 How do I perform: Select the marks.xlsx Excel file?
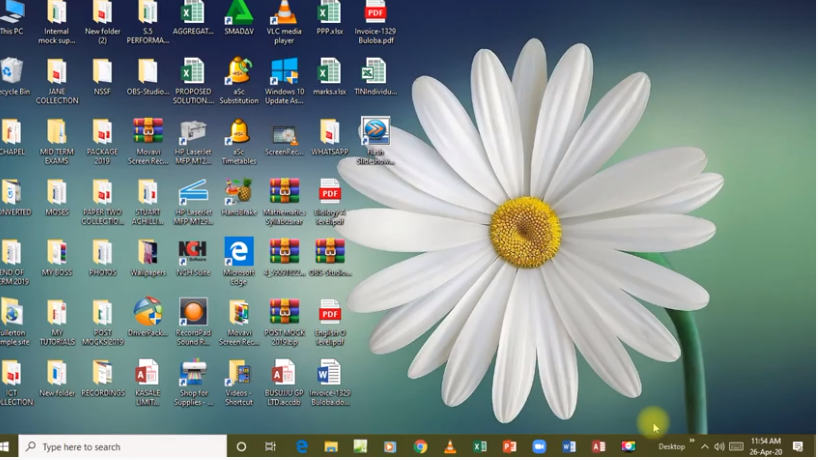(x=330, y=73)
